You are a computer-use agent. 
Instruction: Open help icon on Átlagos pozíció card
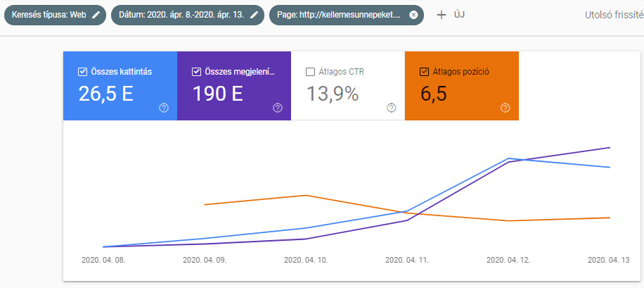pyautogui.click(x=505, y=108)
